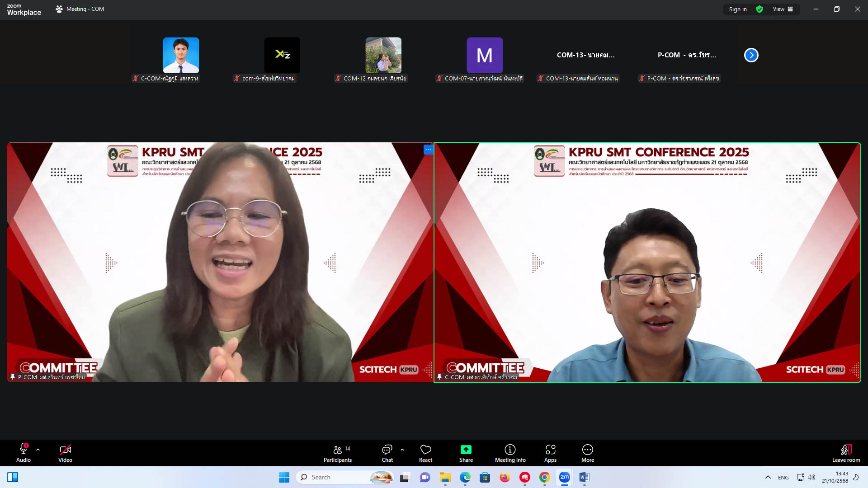Expand chat options caret next to Chat
The height and width of the screenshot is (488, 868).
tap(402, 450)
